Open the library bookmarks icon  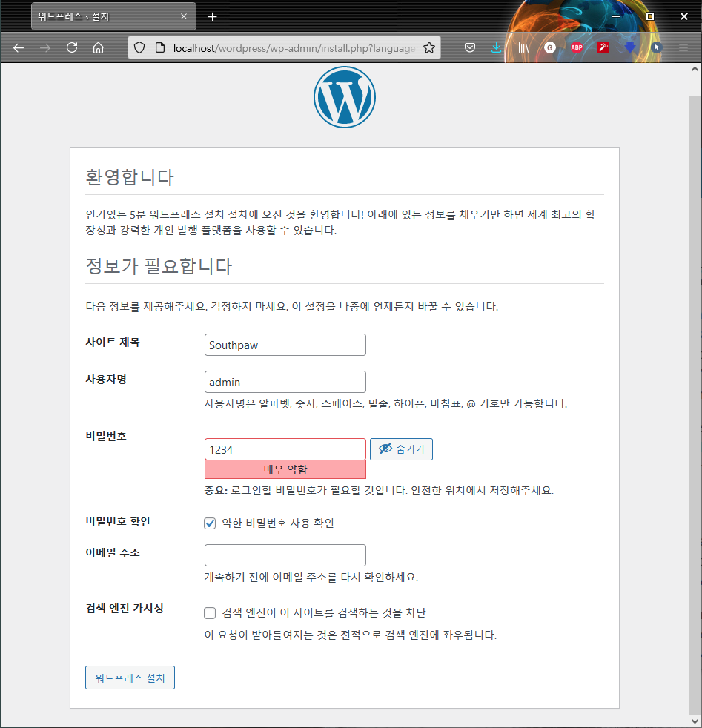point(523,48)
